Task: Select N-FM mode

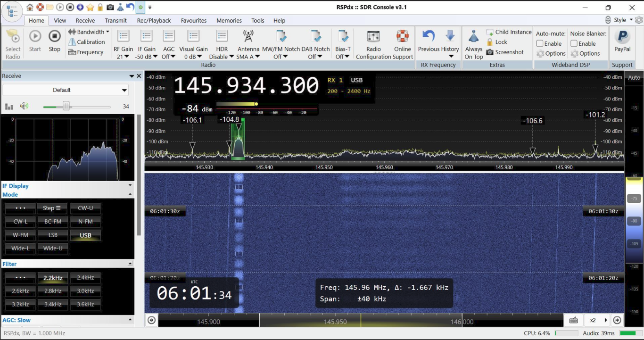Action: (x=85, y=221)
